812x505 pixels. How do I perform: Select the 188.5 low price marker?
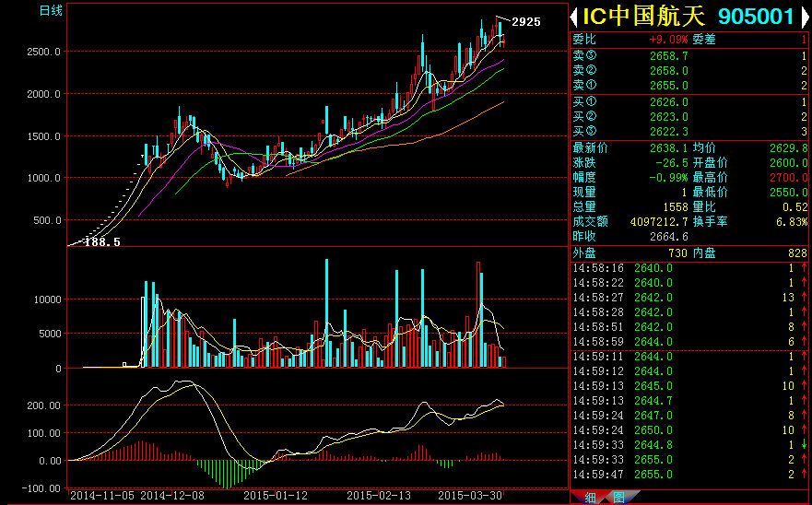pos(102,241)
